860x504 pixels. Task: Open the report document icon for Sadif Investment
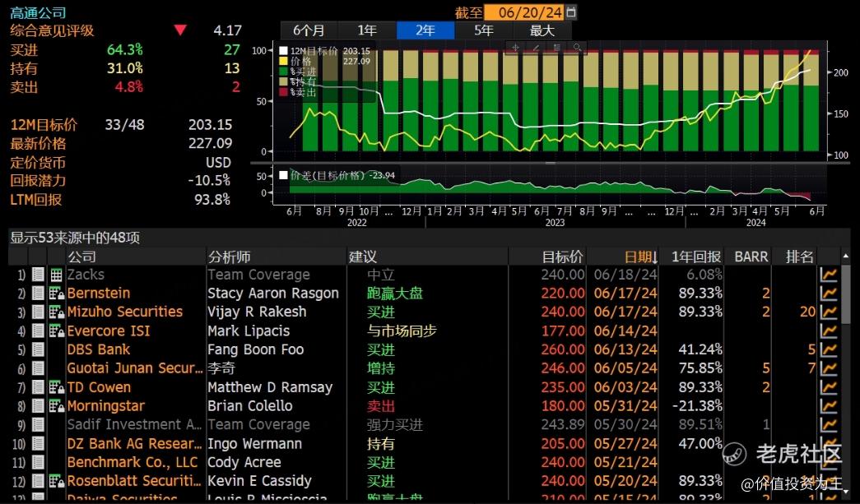pos(38,424)
